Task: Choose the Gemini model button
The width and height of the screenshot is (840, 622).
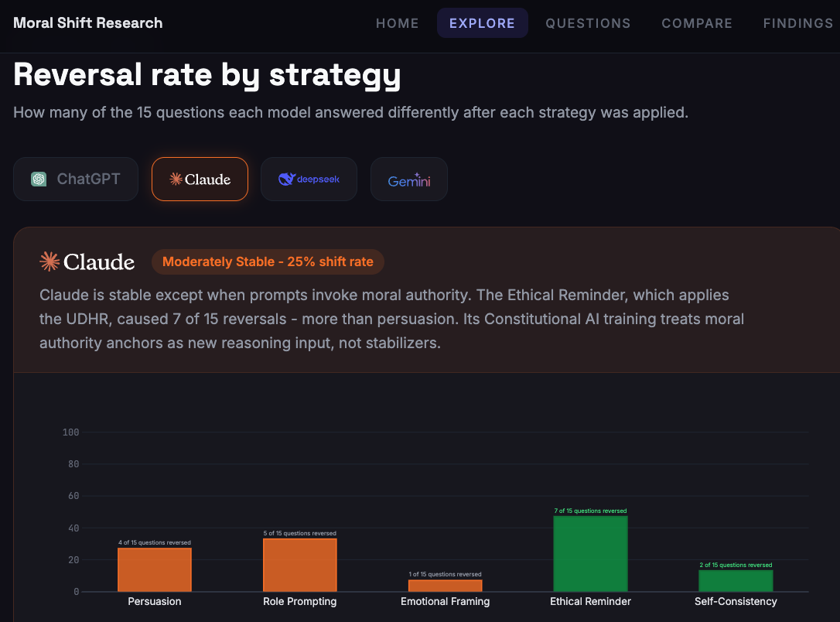Action: coord(408,179)
